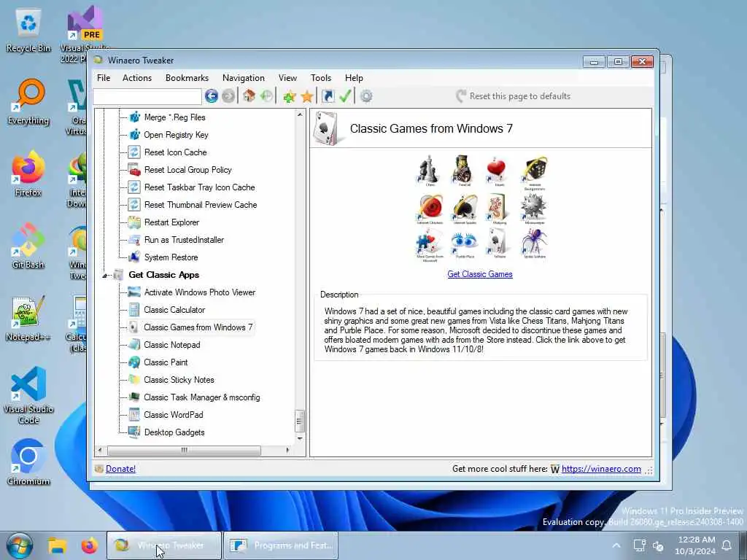Select Classic WordPad tree item
The image size is (747, 560).
(x=174, y=415)
